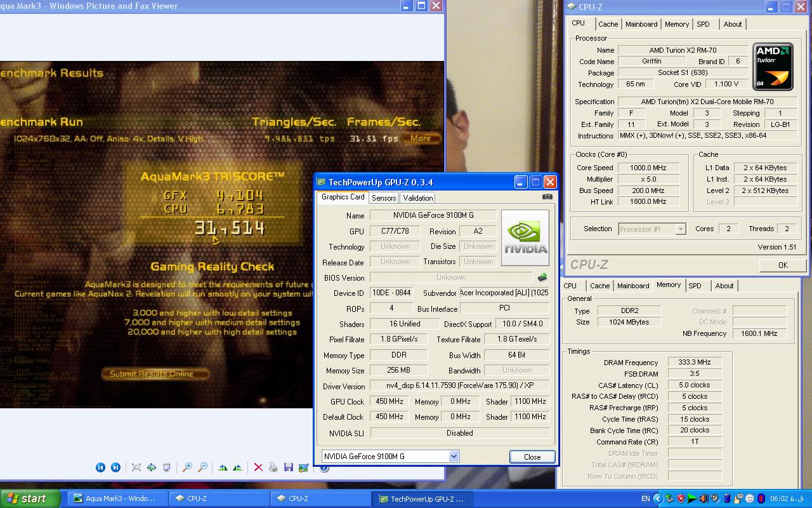This screenshot has width=812, height=508.
Task: Click the NB Frequency 1600.1 MHz value
Action: point(759,333)
